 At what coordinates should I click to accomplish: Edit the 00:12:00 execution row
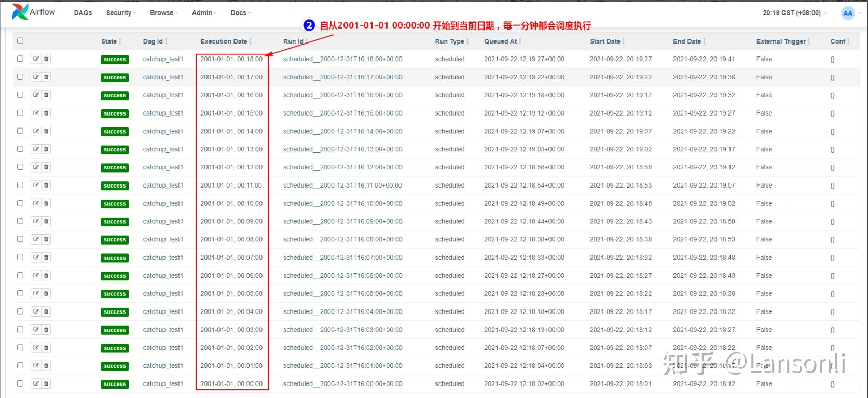(36, 167)
